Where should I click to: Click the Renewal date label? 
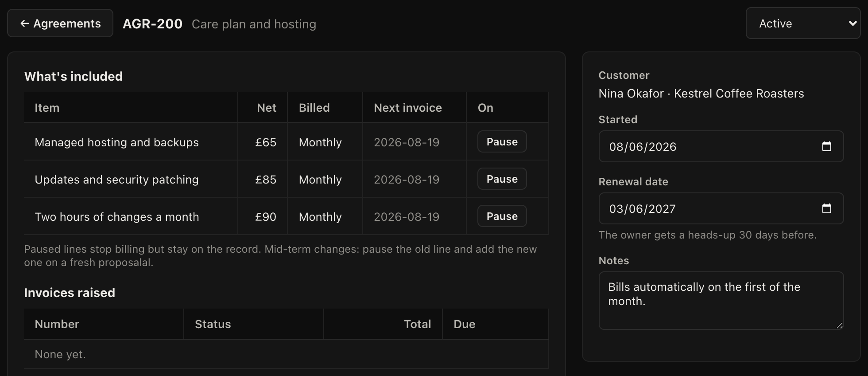click(633, 182)
